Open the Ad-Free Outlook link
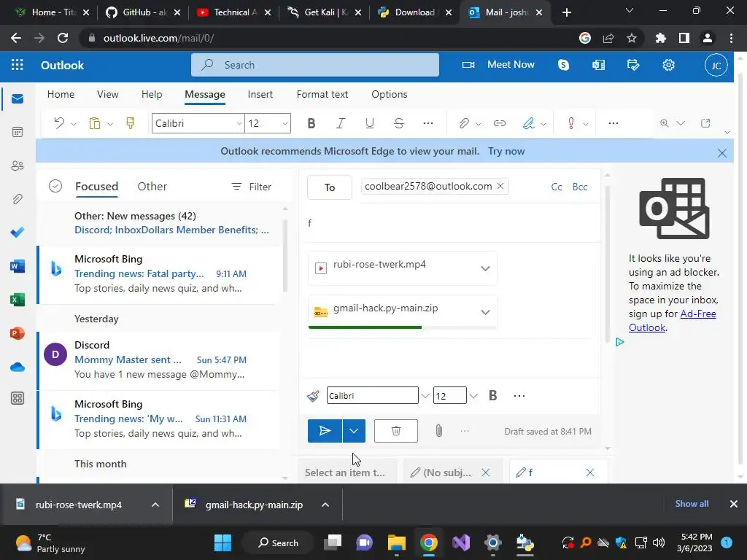747x560 pixels. [x=672, y=321]
